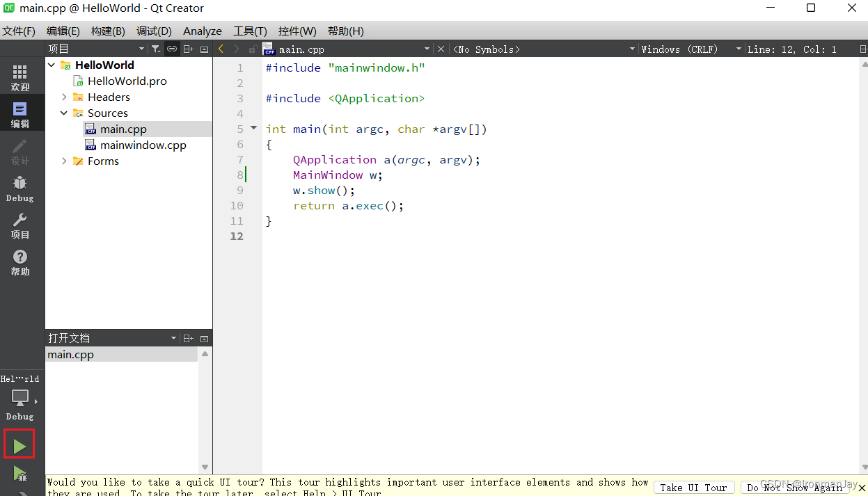Open the Windows (CRLF) line ending dropdown

pyautogui.click(x=691, y=49)
